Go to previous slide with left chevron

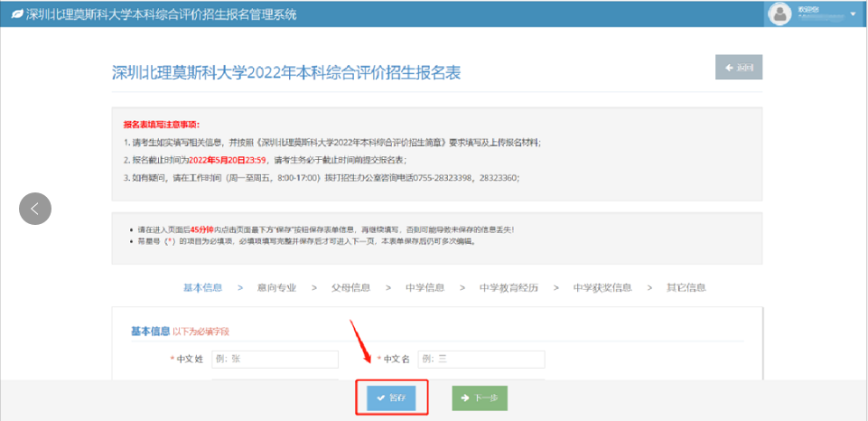click(x=35, y=209)
